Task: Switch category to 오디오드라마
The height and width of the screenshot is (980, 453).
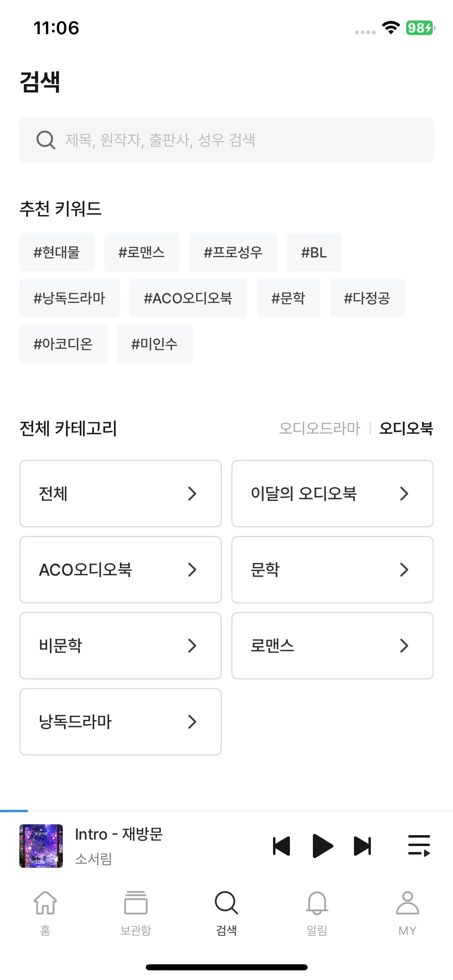Action: pyautogui.click(x=320, y=428)
